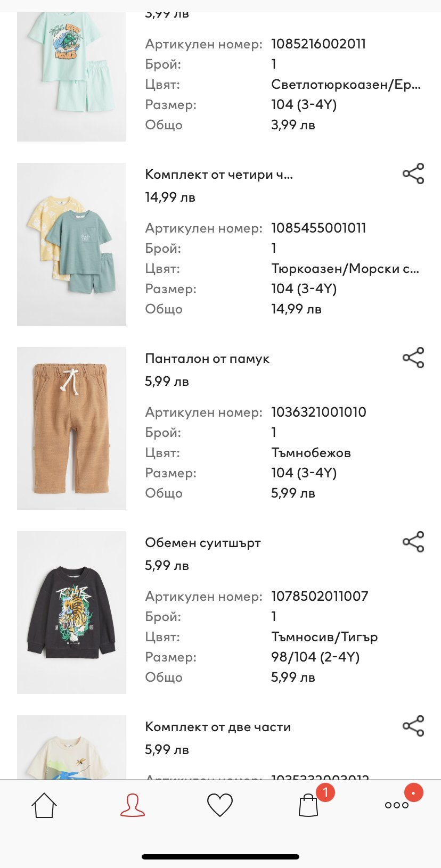Tap article number 1036321001010
This screenshot has width=441, height=868.
318,412
